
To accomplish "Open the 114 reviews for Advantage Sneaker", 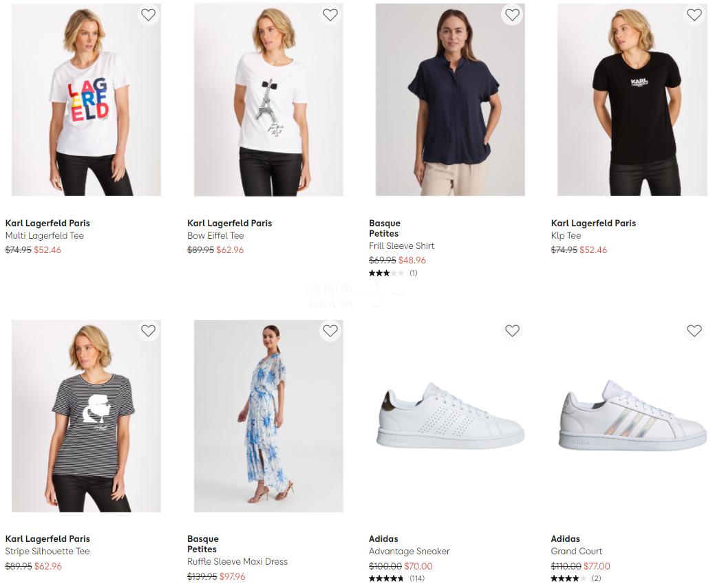I will tap(416, 578).
